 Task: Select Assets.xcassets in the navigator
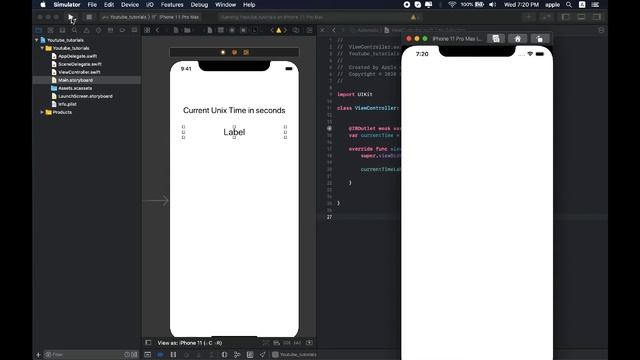pyautogui.click(x=75, y=88)
